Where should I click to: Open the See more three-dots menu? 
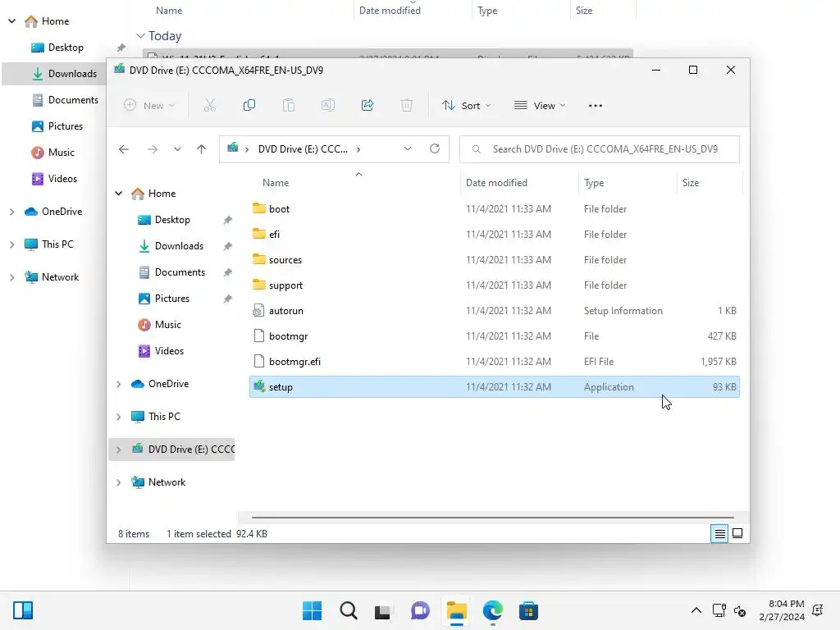(596, 106)
